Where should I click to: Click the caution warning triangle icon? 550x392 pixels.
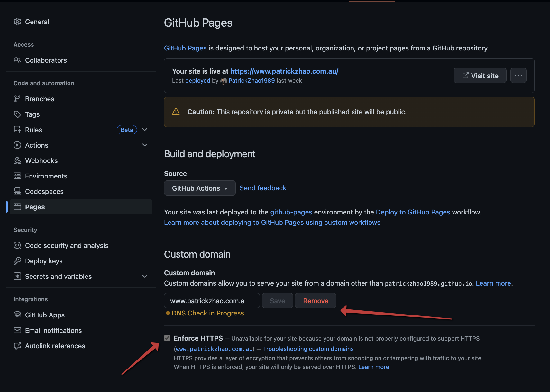coord(176,112)
